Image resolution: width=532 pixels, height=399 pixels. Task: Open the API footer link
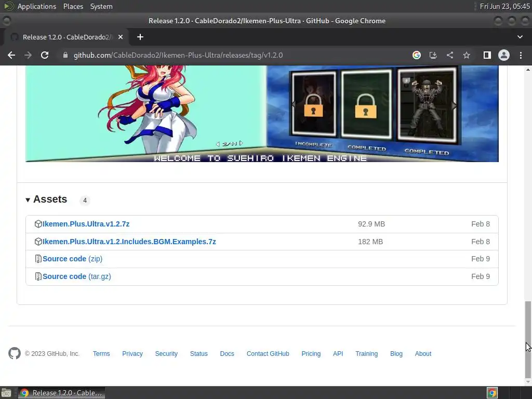(338, 353)
